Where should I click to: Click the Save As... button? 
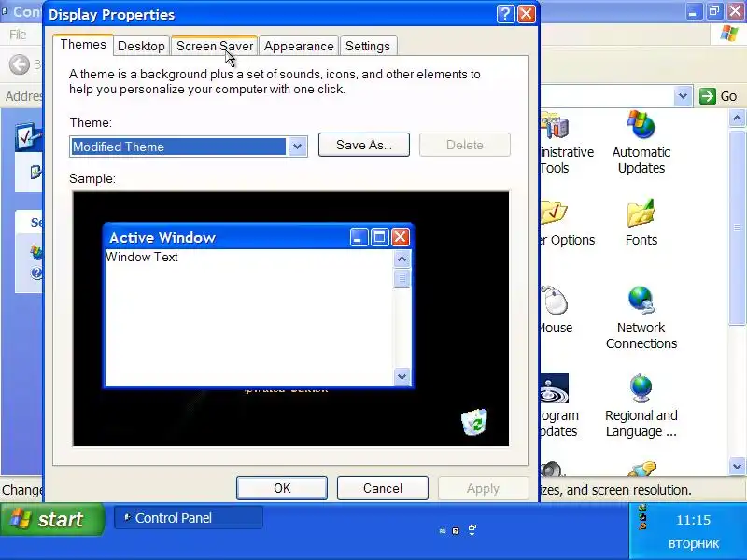(364, 145)
